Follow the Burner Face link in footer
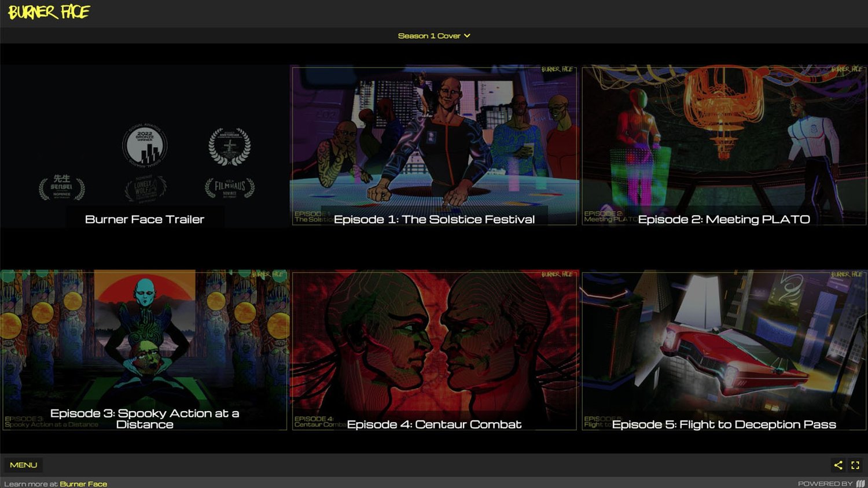868x488 pixels. coord(83,484)
